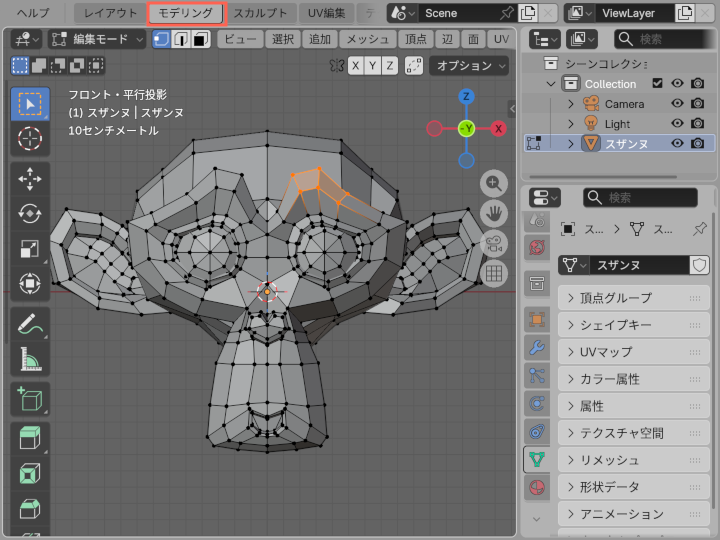Select the Scale tool

pyautogui.click(x=30, y=248)
